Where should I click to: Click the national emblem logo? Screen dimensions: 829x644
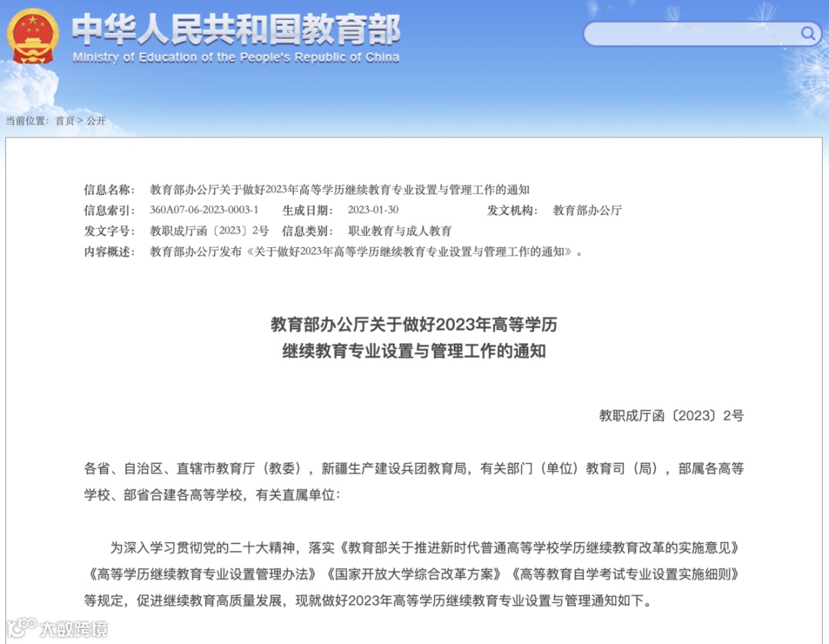[33, 37]
